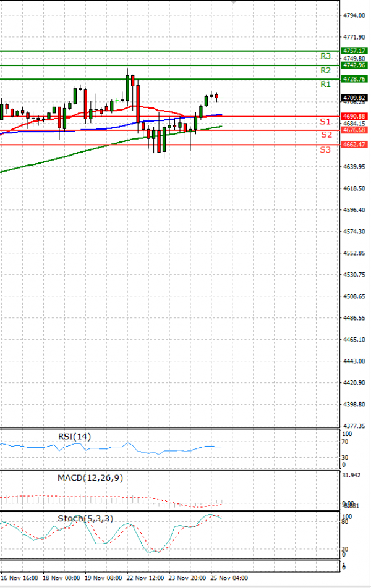Viewport: 371px width, 588px height.
Task: Click the 31.942 value on MACD scale
Action: (x=351, y=475)
